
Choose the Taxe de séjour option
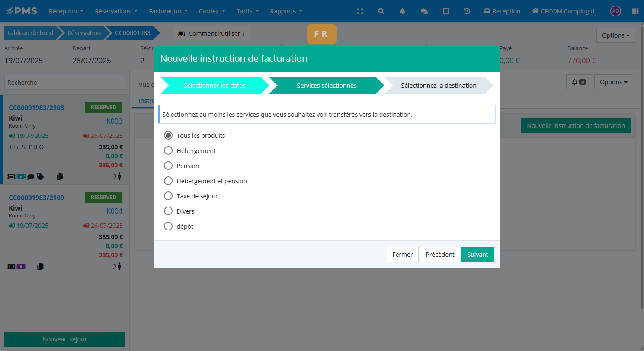click(168, 196)
